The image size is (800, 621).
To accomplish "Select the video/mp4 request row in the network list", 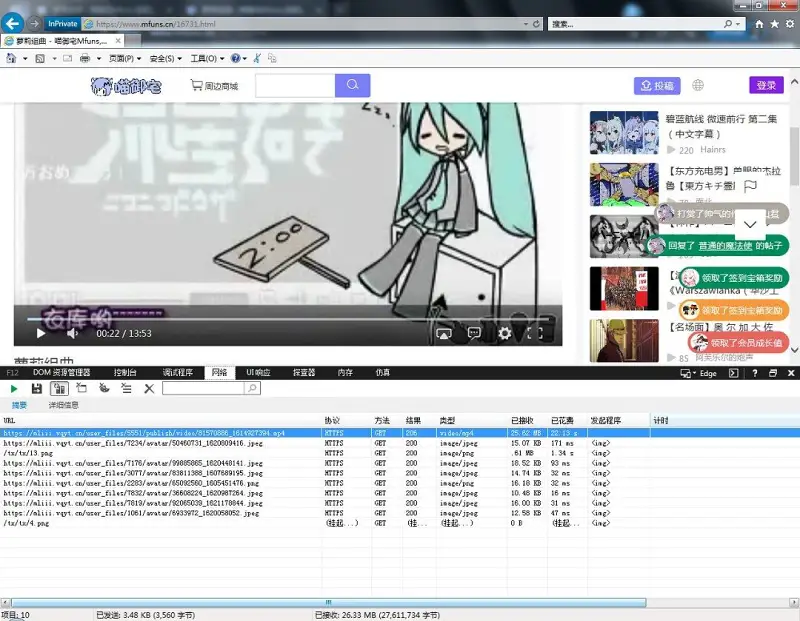I will (400, 433).
